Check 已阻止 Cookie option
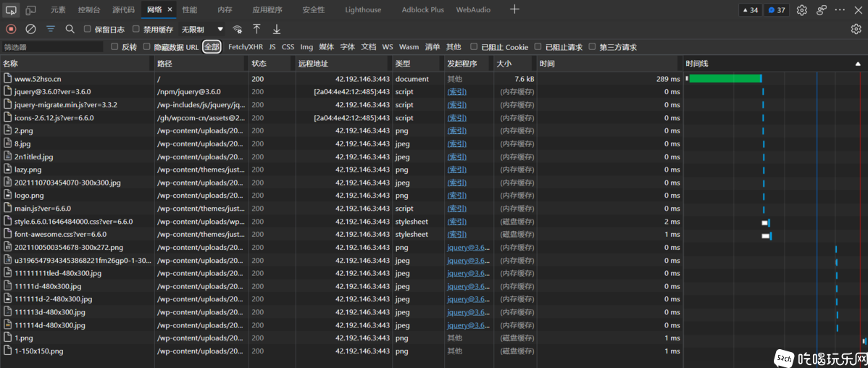868x368 pixels. 474,46
